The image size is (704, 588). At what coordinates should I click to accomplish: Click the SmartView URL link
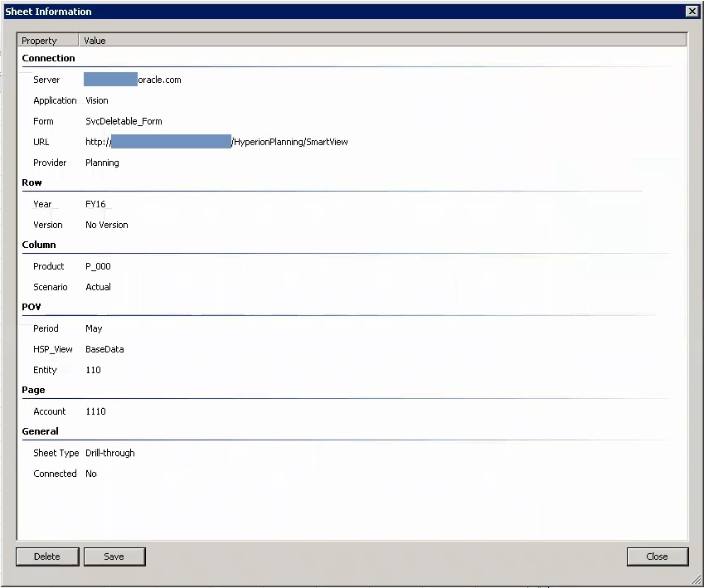pyautogui.click(x=216, y=142)
